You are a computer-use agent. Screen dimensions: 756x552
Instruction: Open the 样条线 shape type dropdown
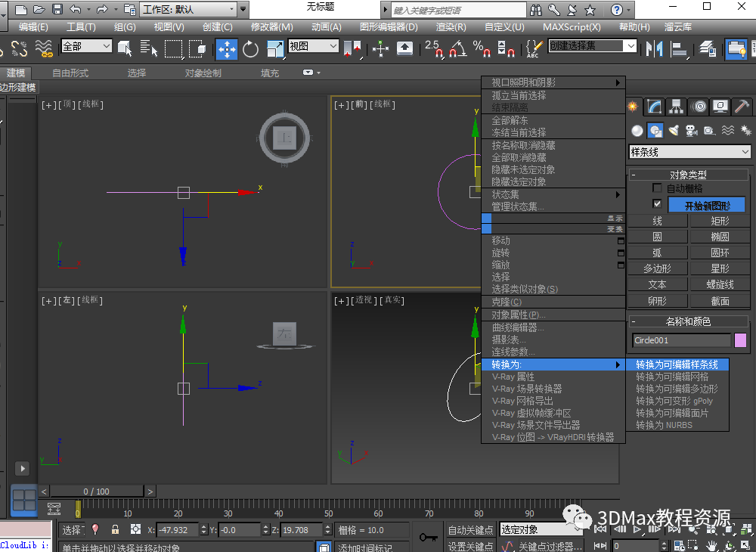[x=689, y=152]
